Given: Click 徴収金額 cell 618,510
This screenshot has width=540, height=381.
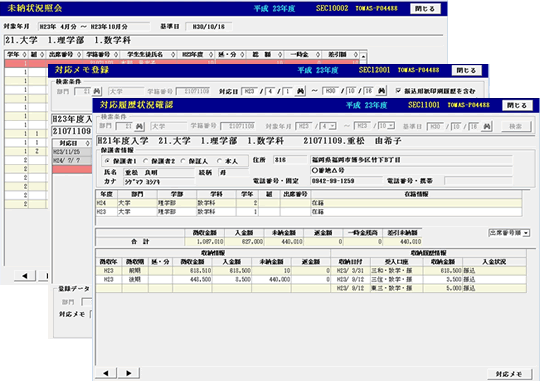Looking at the screenshot, I should point(192,271).
